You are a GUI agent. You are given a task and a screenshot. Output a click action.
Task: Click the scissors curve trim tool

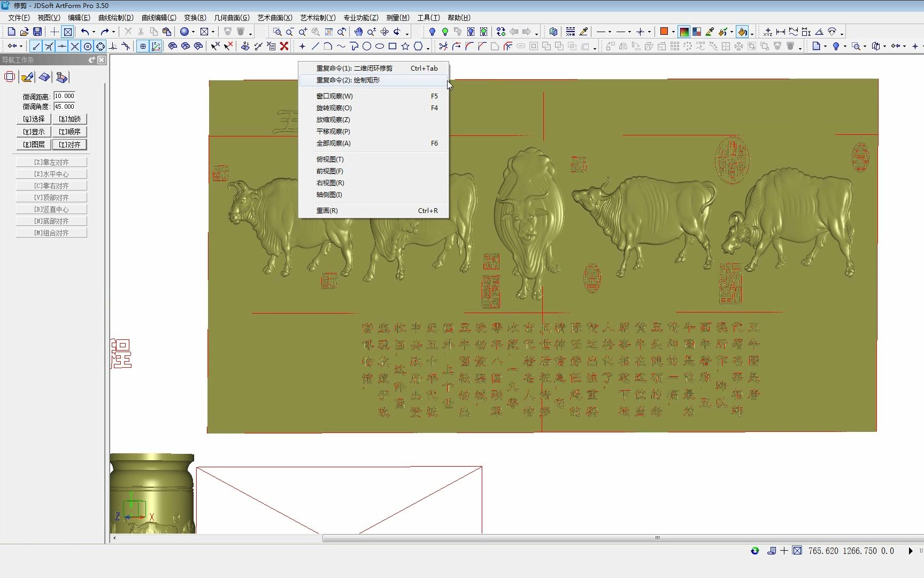click(x=443, y=46)
